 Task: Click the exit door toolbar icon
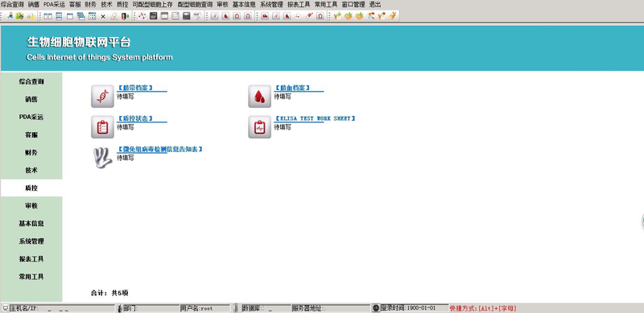126,16
